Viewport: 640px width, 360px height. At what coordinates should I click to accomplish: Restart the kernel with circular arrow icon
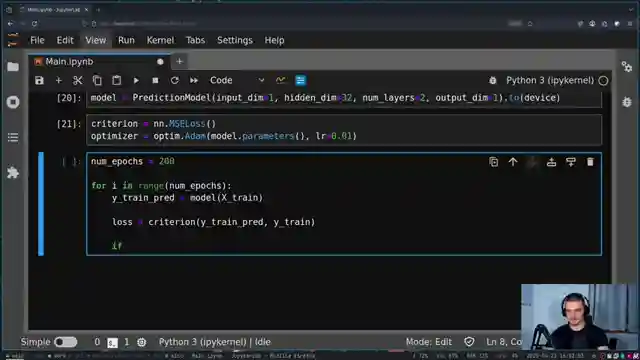(175, 80)
